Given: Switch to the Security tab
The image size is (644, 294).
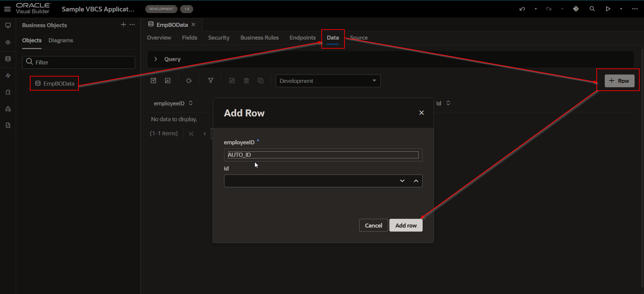Looking at the screenshot, I should pos(219,38).
